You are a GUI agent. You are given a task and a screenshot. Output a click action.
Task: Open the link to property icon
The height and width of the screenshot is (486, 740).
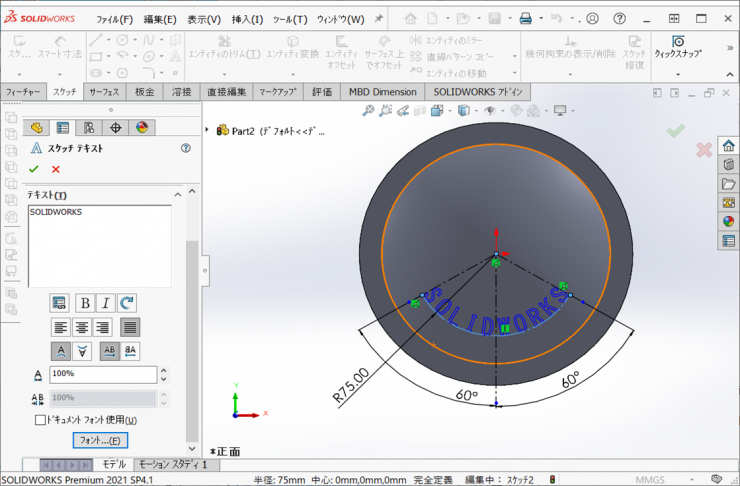59,303
